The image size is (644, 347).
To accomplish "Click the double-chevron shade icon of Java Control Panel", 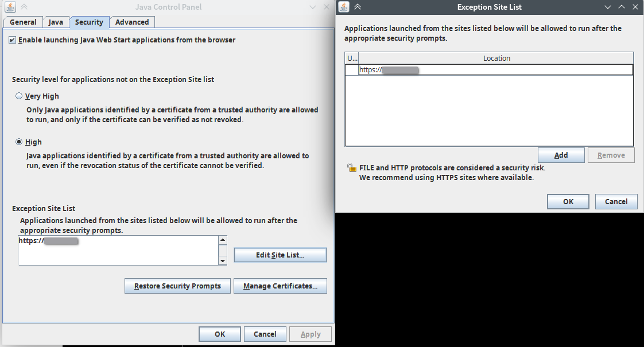I will point(24,7).
